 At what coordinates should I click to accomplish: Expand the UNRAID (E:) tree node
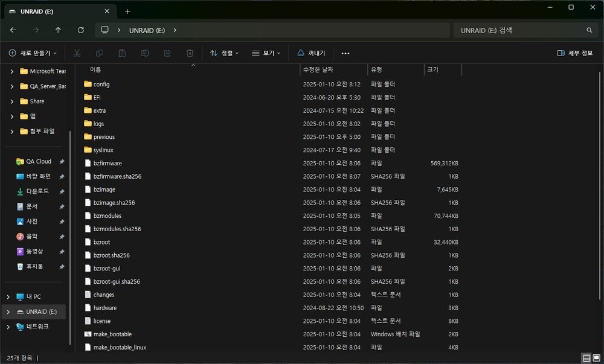[8, 311]
